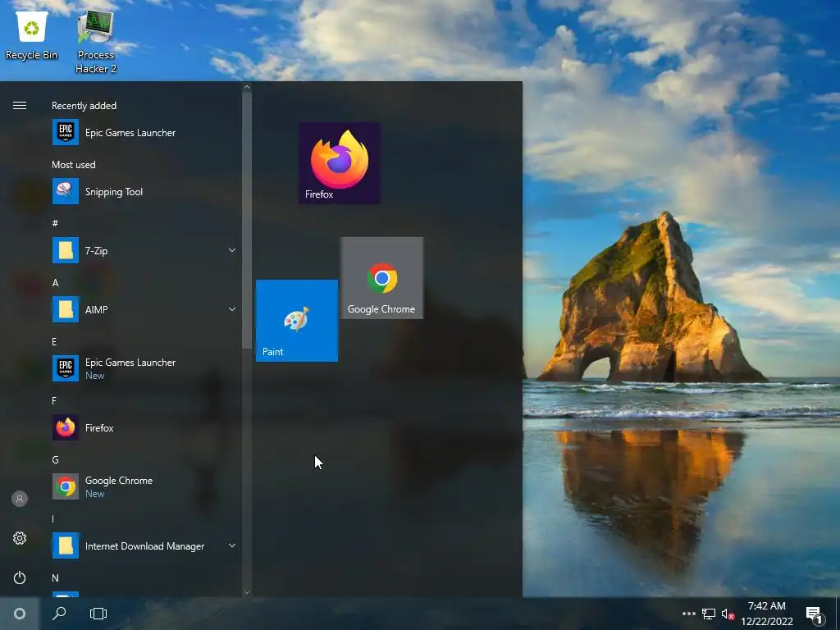The height and width of the screenshot is (630, 840).
Task: Expand the 7-Zip folder chevron
Action: click(x=232, y=250)
